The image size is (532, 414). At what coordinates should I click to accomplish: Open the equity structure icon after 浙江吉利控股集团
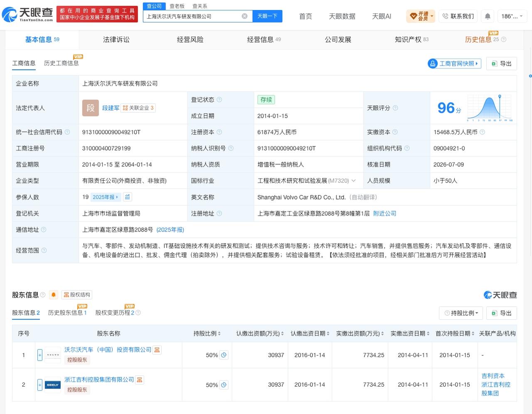(x=140, y=380)
